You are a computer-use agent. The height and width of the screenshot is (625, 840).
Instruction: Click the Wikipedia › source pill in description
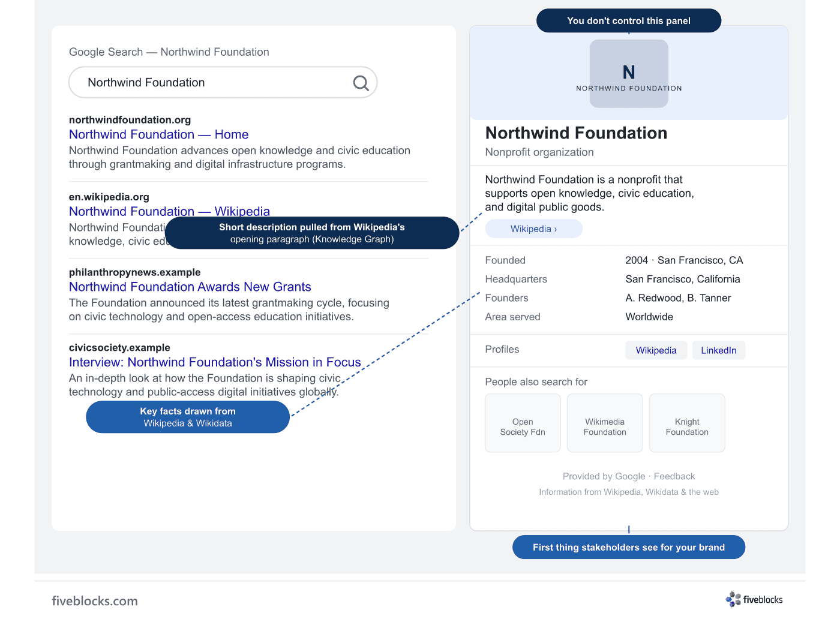coord(533,229)
